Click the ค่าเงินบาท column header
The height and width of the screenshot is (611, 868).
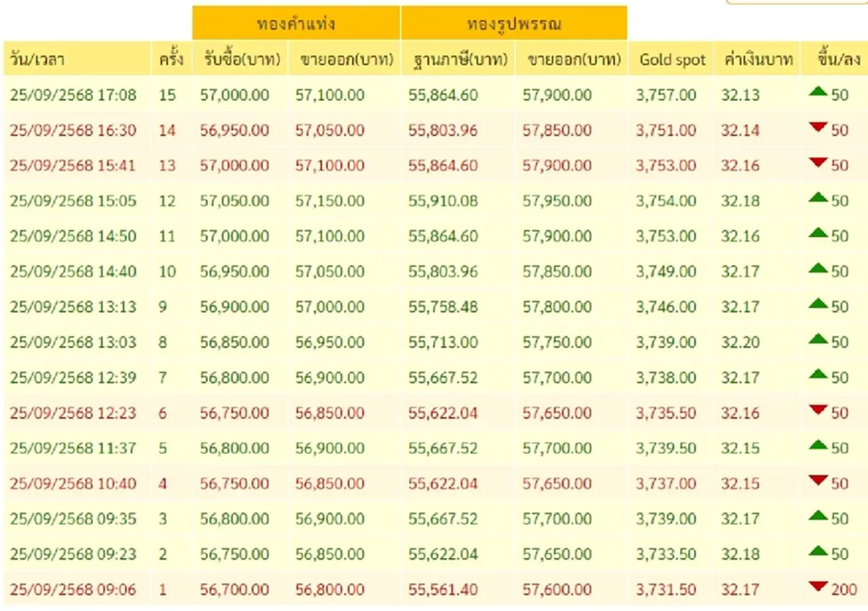(x=755, y=59)
